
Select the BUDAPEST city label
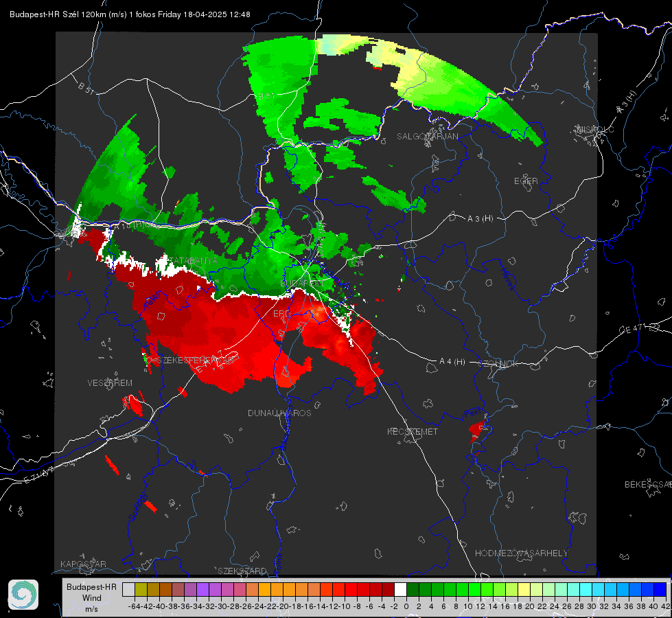pos(302,284)
